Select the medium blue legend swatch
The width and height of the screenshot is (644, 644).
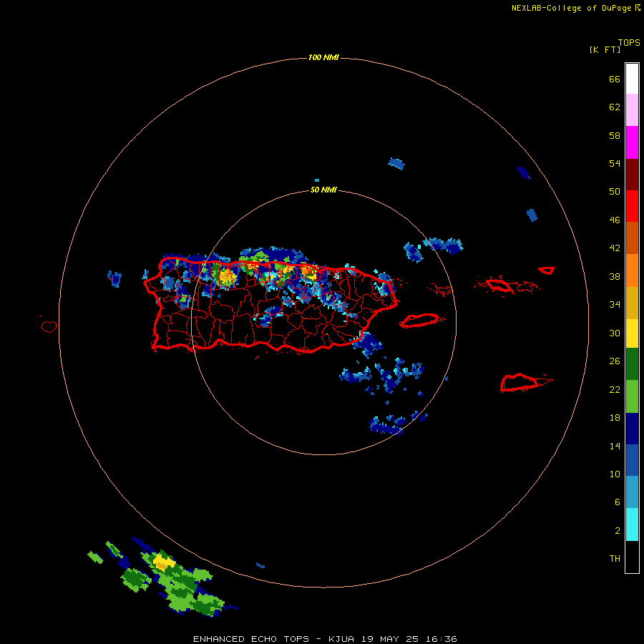632,460
